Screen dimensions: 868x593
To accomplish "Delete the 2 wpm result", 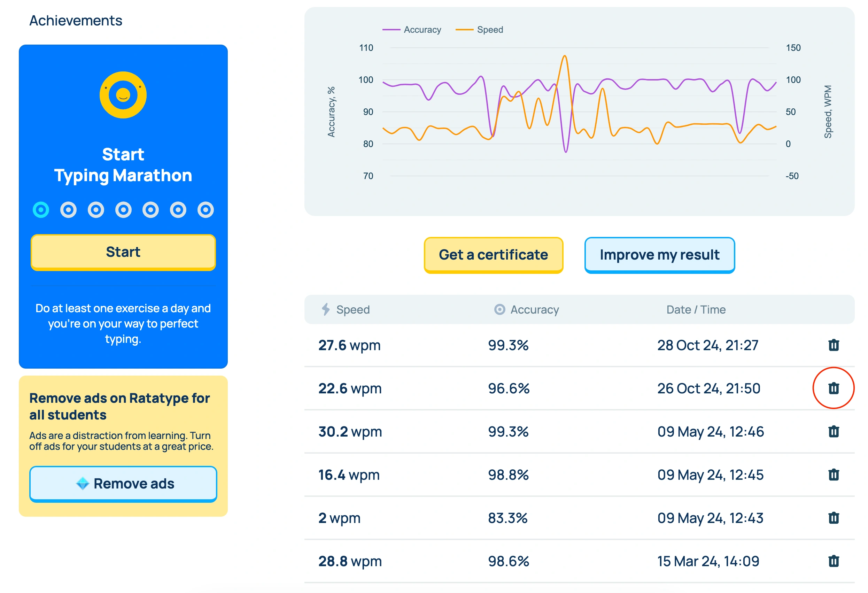I will pos(833,518).
